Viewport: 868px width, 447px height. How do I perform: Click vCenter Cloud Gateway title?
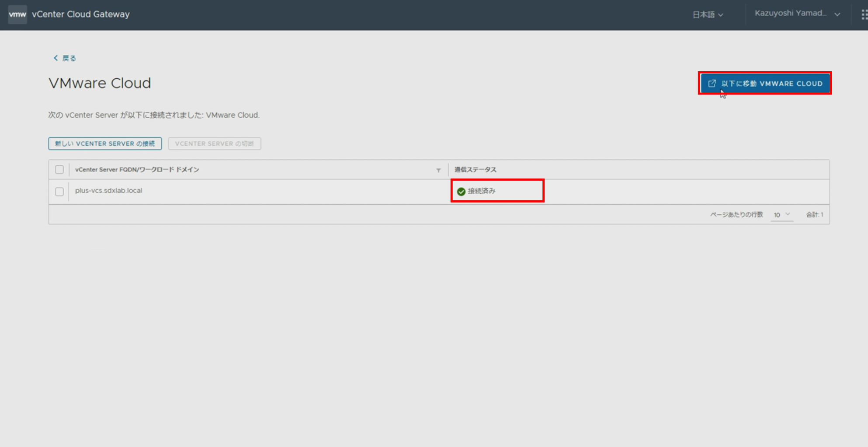click(x=81, y=14)
